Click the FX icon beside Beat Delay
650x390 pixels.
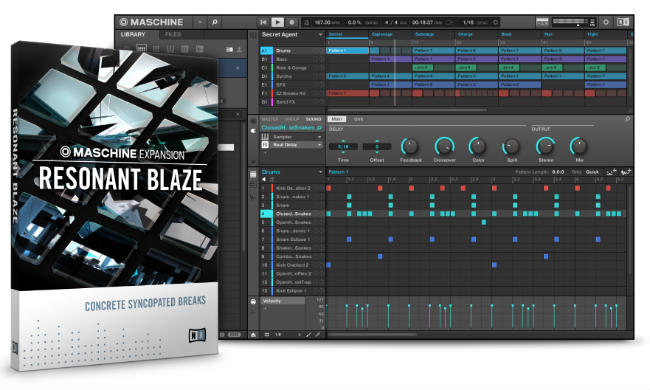pyautogui.click(x=265, y=145)
